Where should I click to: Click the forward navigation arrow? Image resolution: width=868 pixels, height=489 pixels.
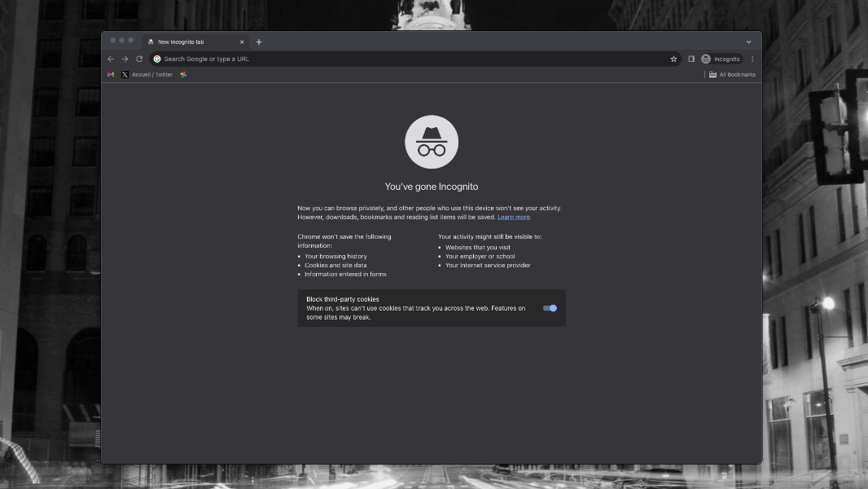[125, 59]
